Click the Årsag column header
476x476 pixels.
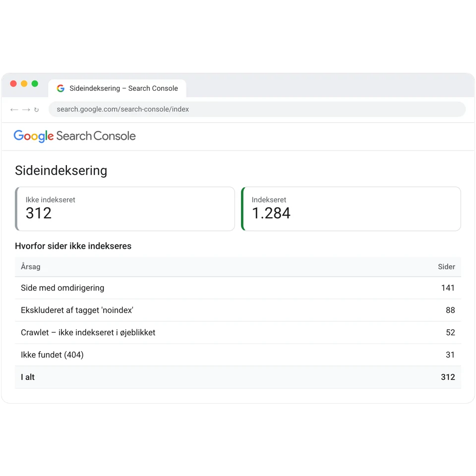pos(30,267)
